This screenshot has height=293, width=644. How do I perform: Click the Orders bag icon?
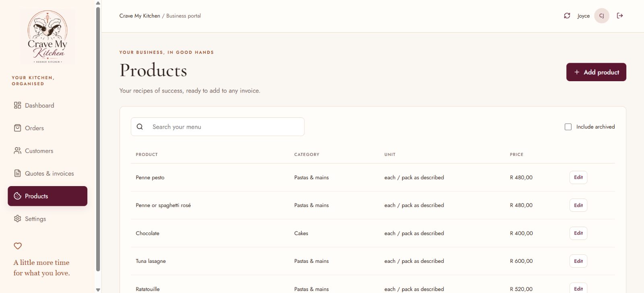[17, 128]
